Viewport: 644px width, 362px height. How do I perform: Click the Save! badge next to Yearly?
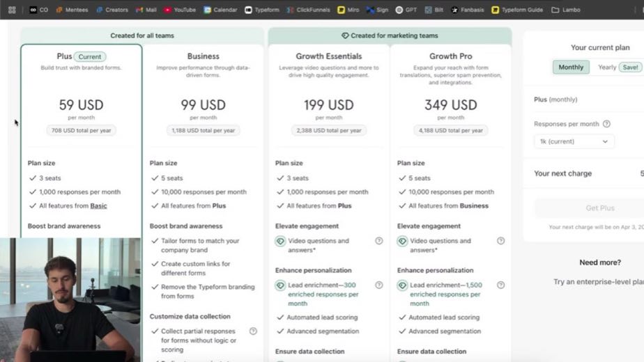coord(630,68)
